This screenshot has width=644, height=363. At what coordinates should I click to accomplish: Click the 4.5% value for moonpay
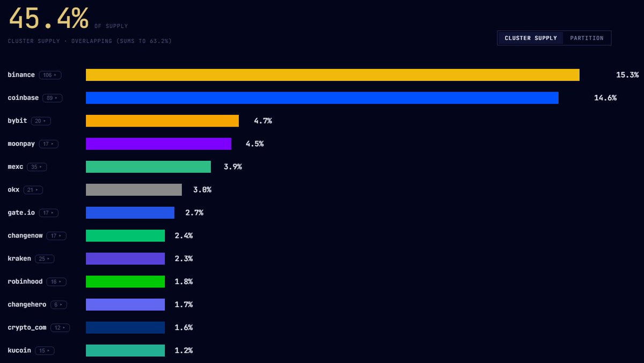254,144
